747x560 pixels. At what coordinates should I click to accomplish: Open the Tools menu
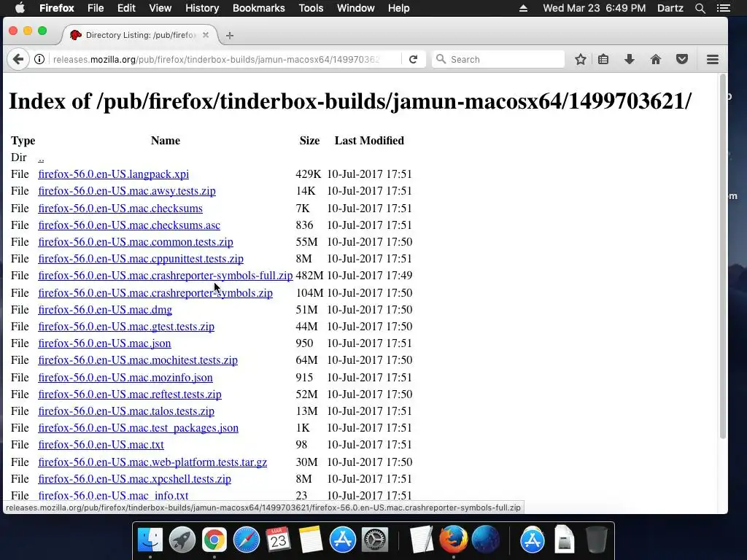(x=311, y=8)
